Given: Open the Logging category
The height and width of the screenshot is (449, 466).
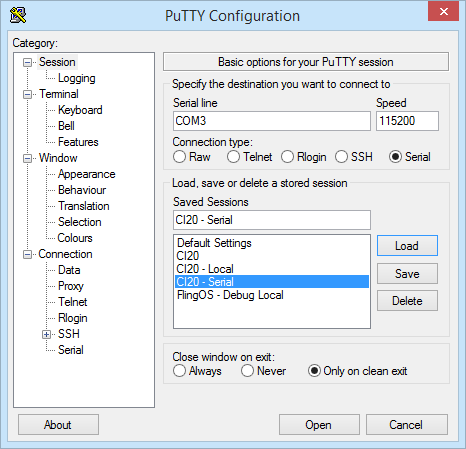Looking at the screenshot, I should click(77, 78).
